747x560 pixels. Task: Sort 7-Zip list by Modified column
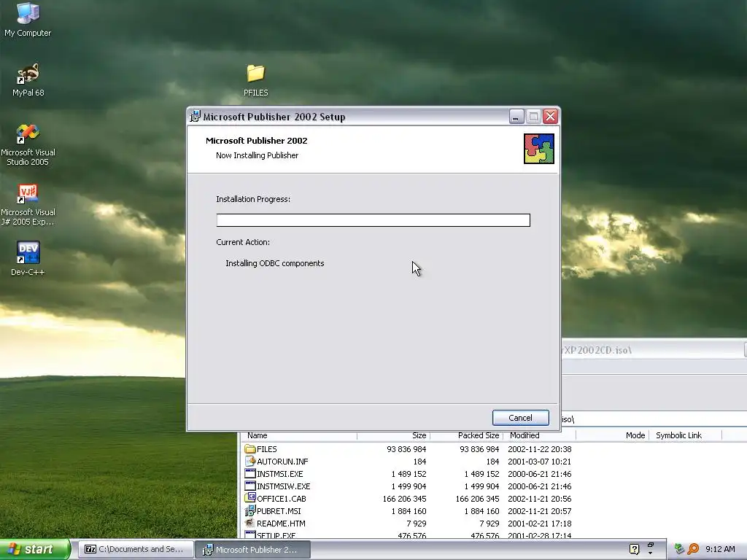(x=540, y=435)
